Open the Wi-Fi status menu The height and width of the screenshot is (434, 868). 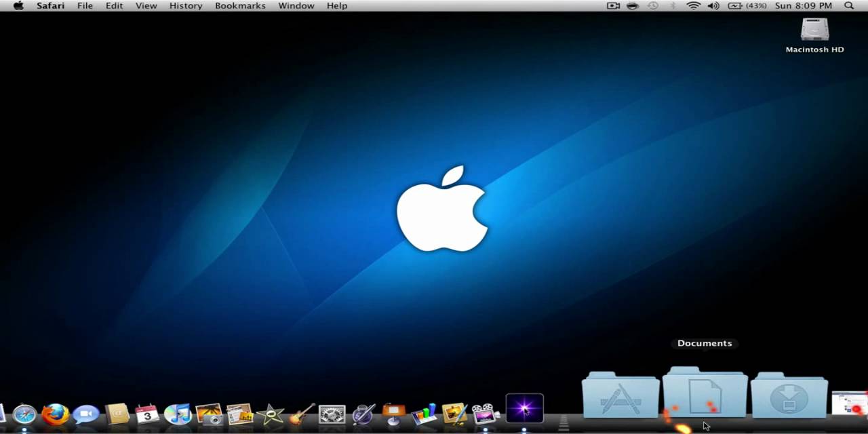coord(693,5)
